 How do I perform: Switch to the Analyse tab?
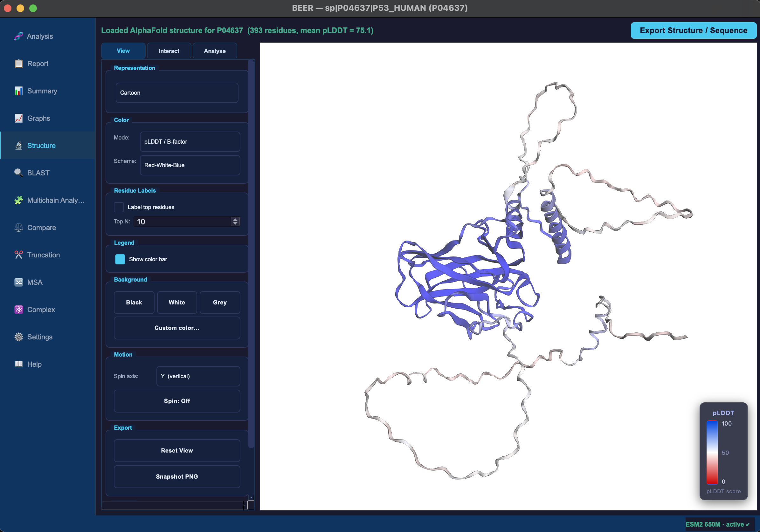click(x=215, y=51)
